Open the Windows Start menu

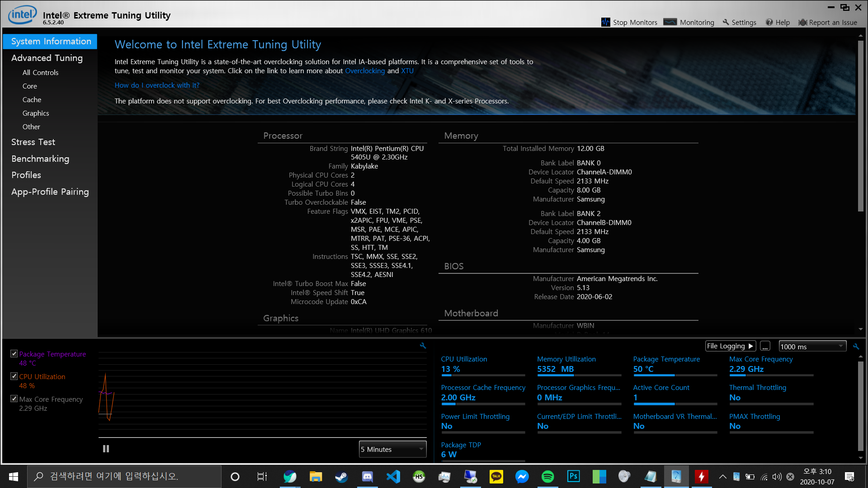[x=14, y=477]
